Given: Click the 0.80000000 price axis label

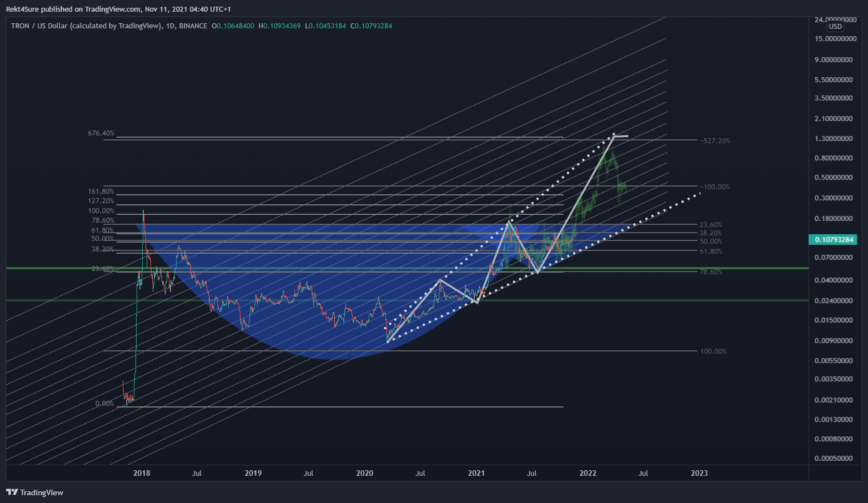Looking at the screenshot, I should click(x=834, y=158).
